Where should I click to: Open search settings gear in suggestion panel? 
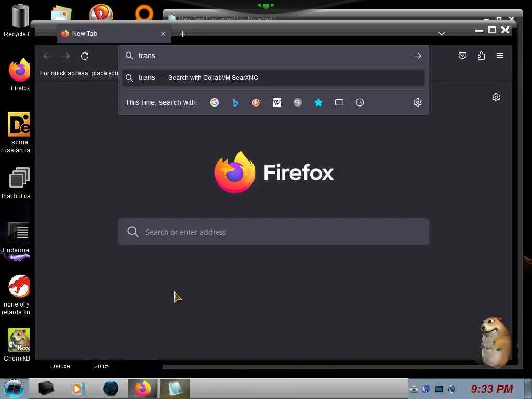(417, 102)
